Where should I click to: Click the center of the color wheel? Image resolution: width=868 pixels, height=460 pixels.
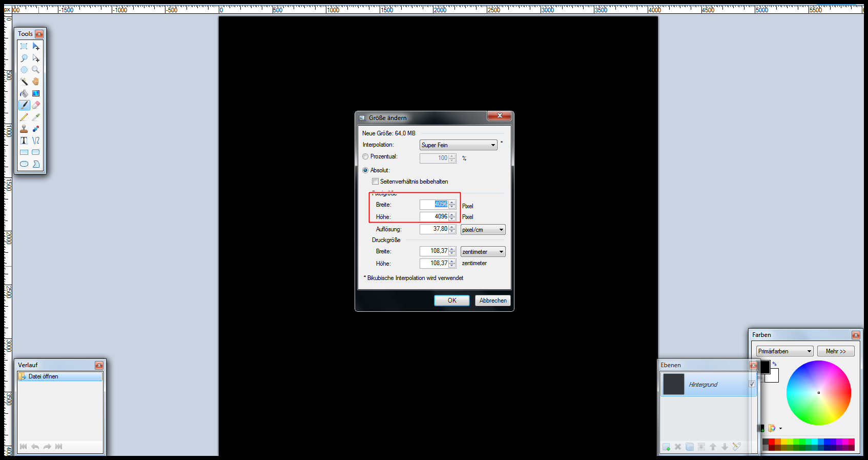(819, 393)
